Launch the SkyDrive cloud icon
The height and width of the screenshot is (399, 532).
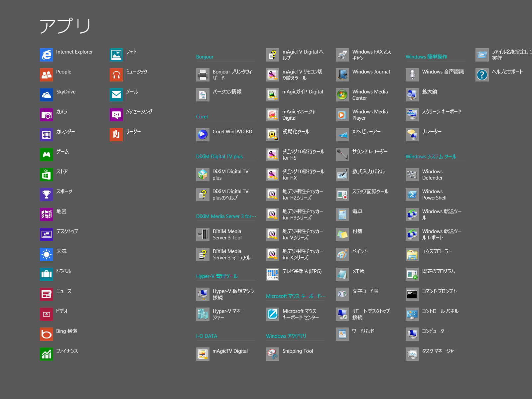pos(47,95)
